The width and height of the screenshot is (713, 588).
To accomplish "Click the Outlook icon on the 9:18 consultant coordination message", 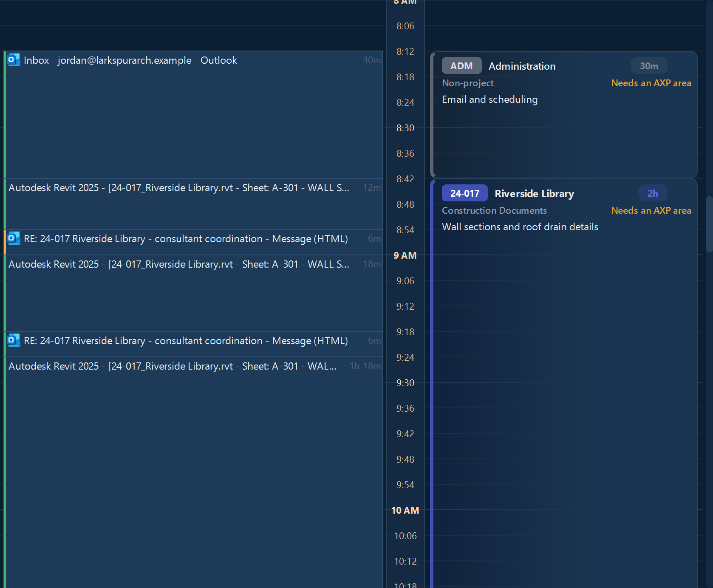I will (14, 340).
